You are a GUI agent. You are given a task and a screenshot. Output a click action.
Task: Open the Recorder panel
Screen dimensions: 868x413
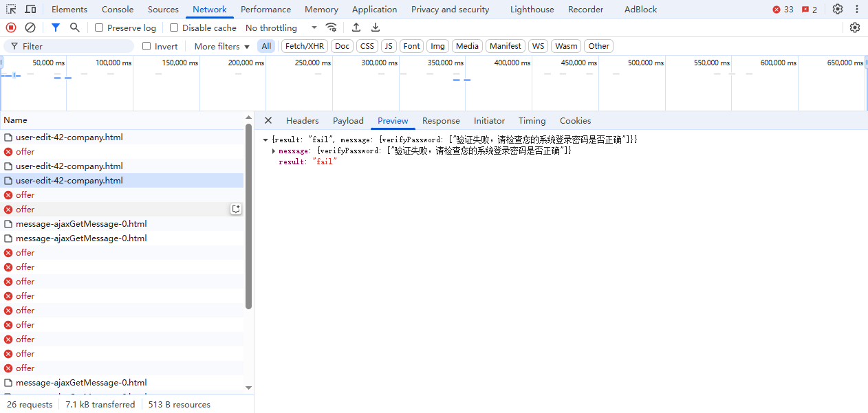click(585, 9)
